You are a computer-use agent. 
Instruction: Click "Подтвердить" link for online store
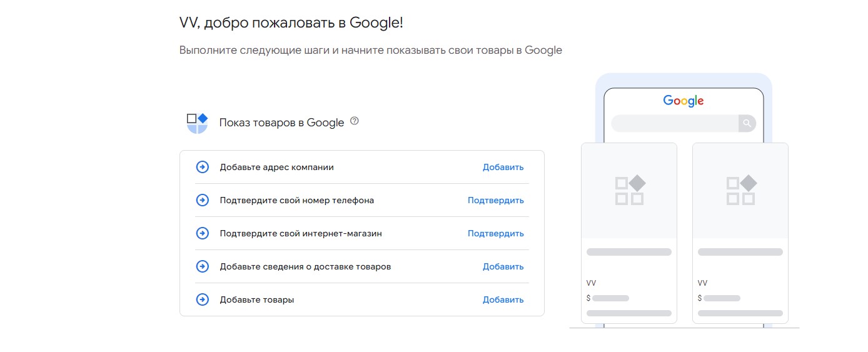[495, 233]
